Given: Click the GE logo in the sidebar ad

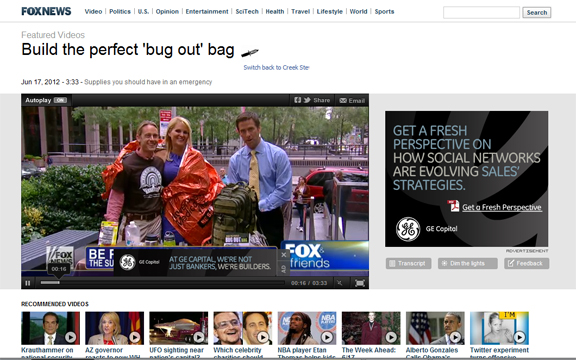Looking at the screenshot, I should [408, 229].
